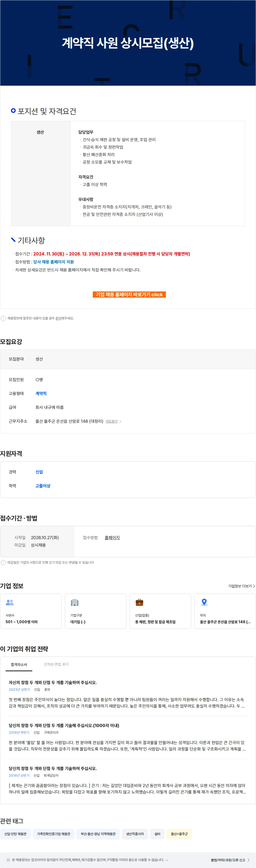Viewport: 256px width, 868px height.
Task: Click the 울산 울주군 온산읍 산암로 148 address
Action: [69, 421]
